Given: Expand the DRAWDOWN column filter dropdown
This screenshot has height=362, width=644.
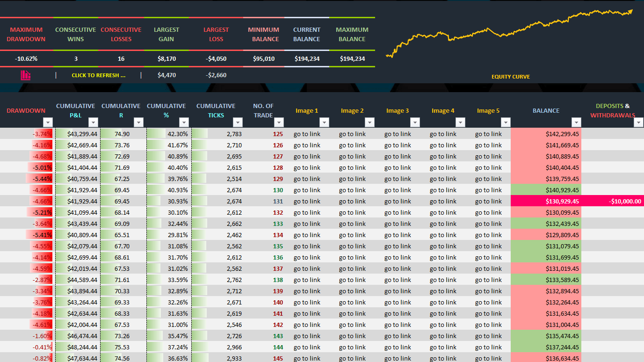Looking at the screenshot, I should (48, 122).
